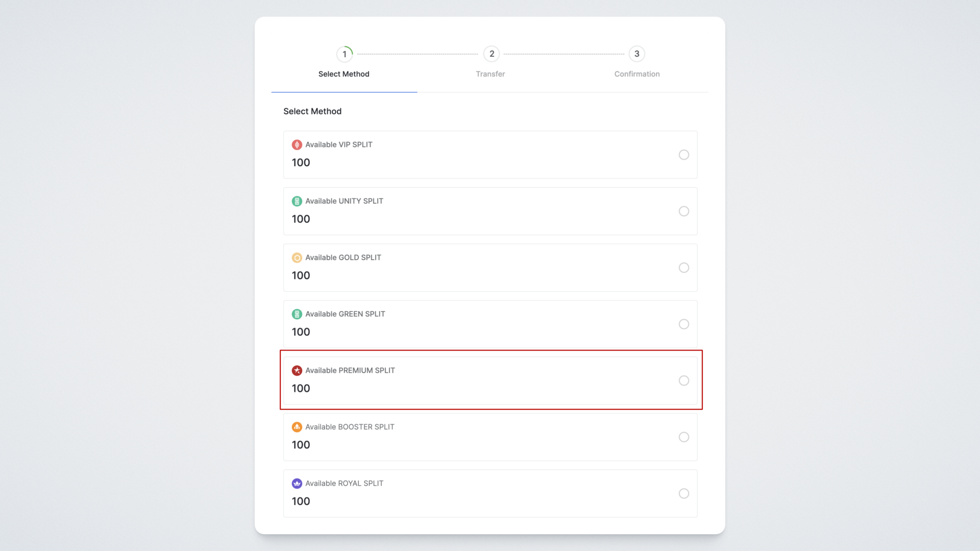Click step number 2 circle
The image size is (980, 551).
[x=492, y=54]
